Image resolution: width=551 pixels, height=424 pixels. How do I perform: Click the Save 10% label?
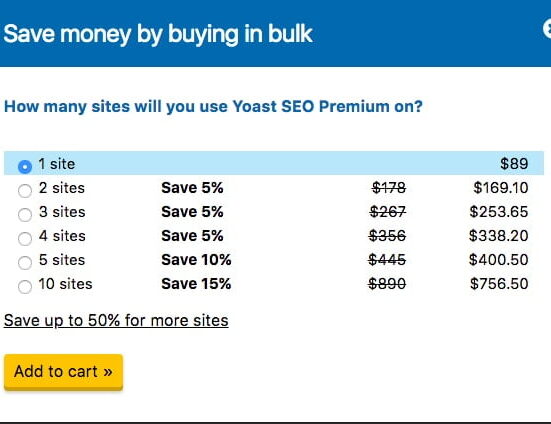click(196, 260)
